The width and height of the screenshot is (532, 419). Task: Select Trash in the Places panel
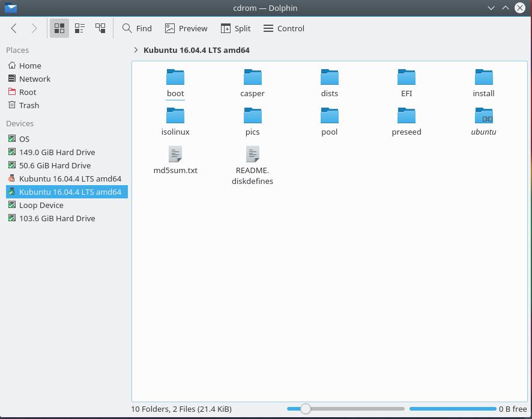29,105
